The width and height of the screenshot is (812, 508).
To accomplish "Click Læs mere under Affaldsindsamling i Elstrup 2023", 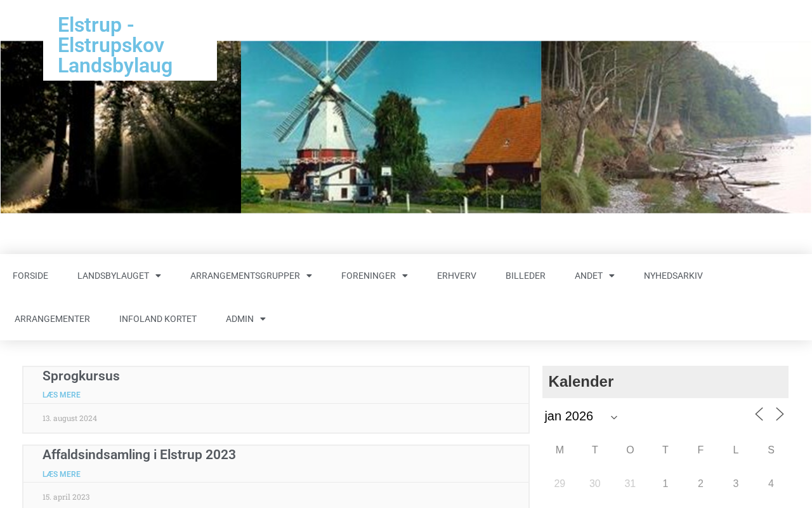I will coord(62,474).
